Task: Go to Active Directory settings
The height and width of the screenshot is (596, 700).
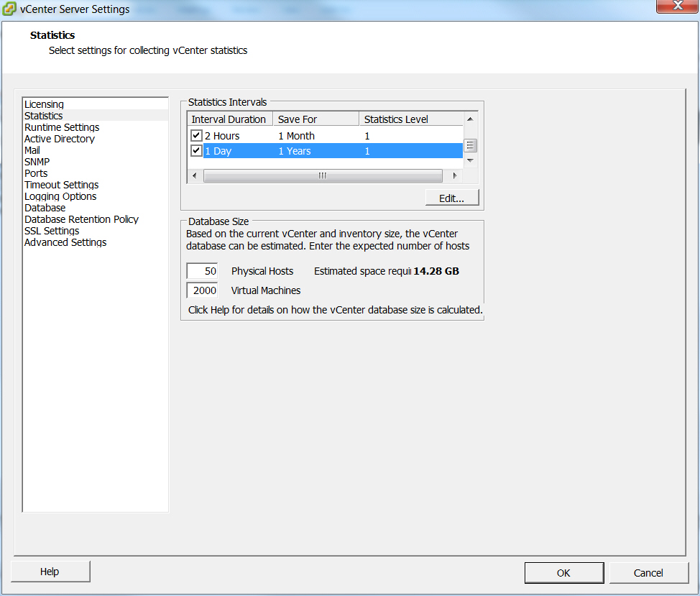Action: coord(60,139)
